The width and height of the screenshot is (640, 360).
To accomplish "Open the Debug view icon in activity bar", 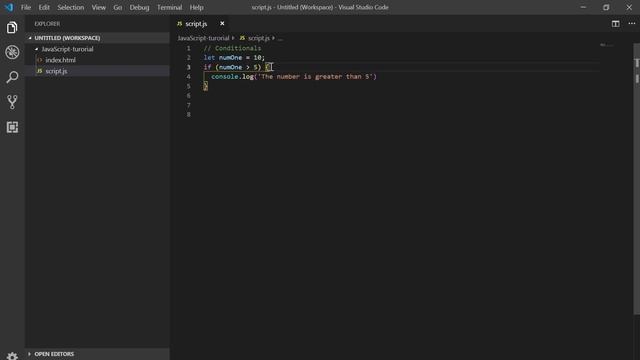I will 12,52.
